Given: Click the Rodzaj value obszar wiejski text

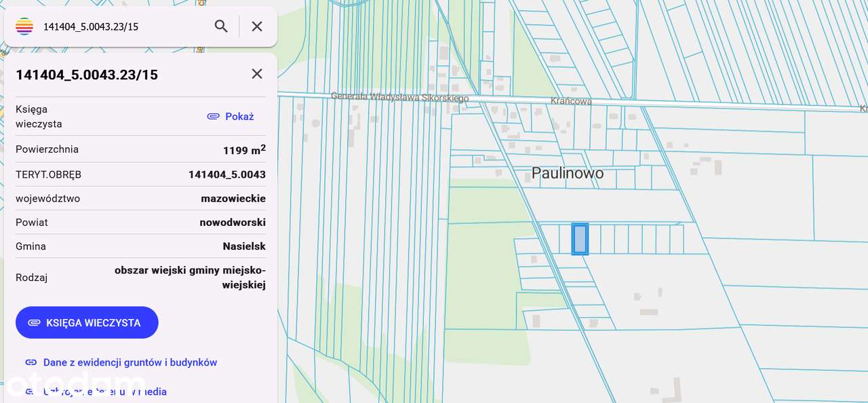Looking at the screenshot, I should [x=190, y=277].
